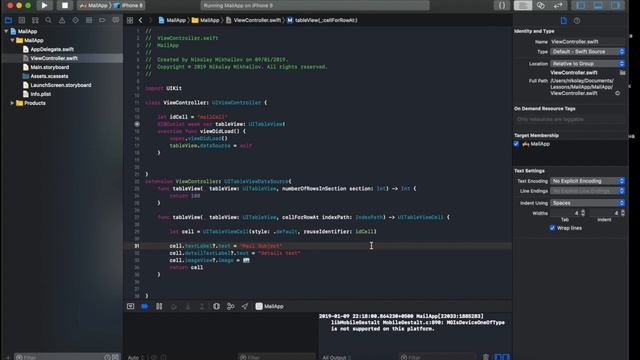
Task: Collapse the MailApp project root
Action: (6, 31)
